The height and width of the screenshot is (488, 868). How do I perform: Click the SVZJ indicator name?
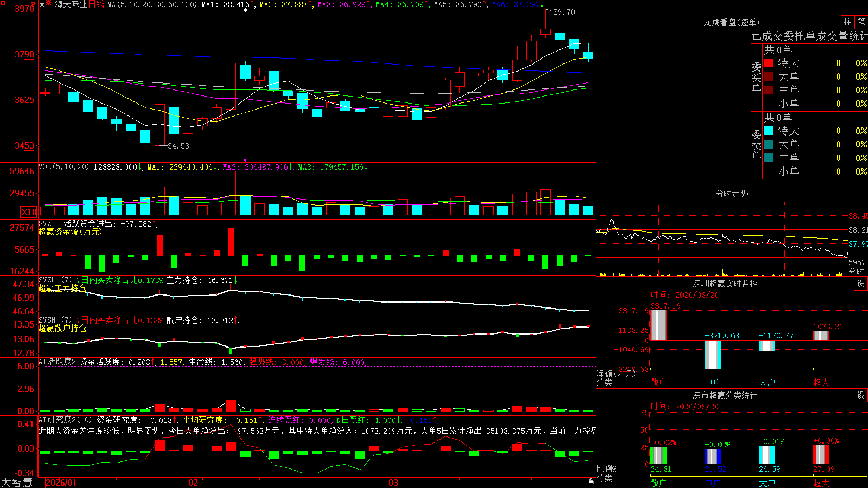coord(47,223)
